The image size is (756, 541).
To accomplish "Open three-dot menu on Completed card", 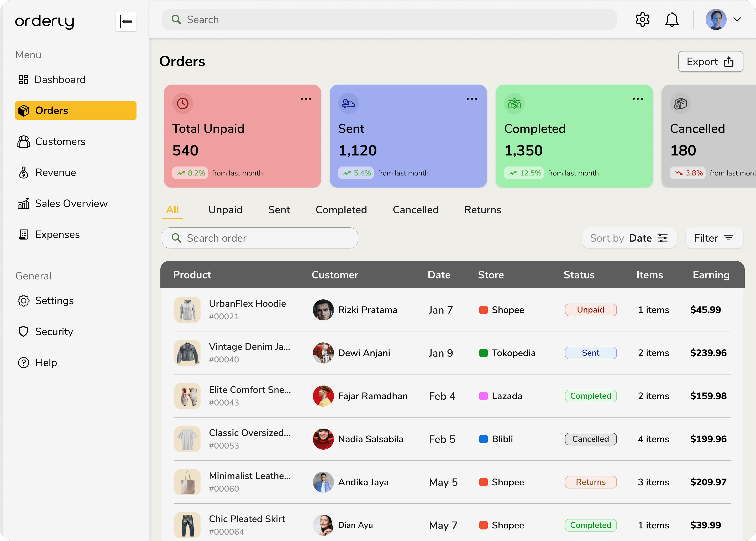I will click(x=638, y=99).
